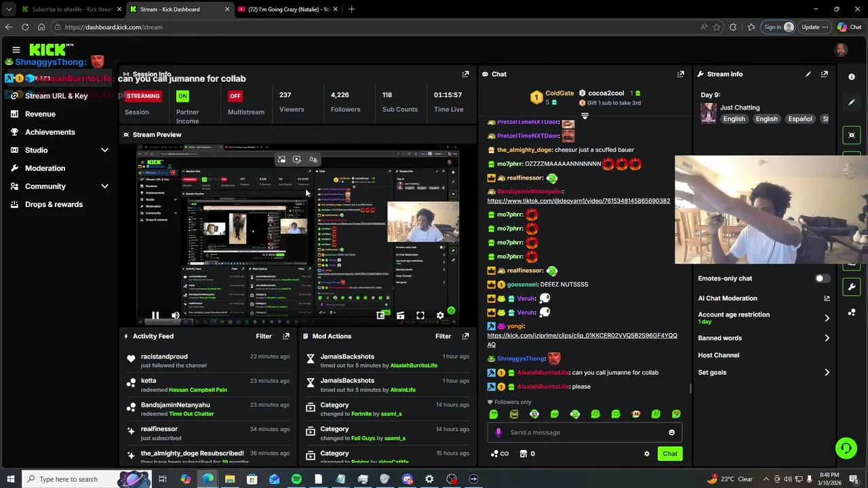Image resolution: width=868 pixels, height=488 pixels.
Task: Open the channel points infinity balance
Action: (x=500, y=453)
